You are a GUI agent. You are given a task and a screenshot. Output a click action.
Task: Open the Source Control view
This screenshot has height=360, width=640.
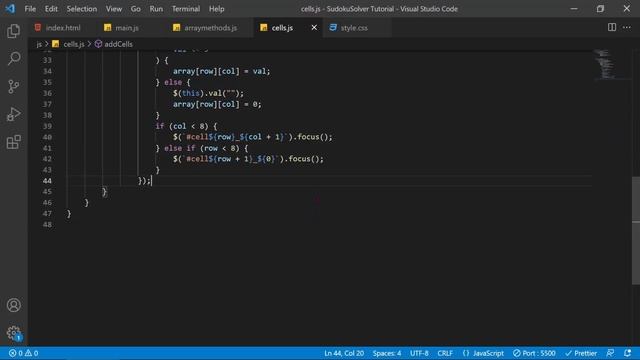coord(13,87)
